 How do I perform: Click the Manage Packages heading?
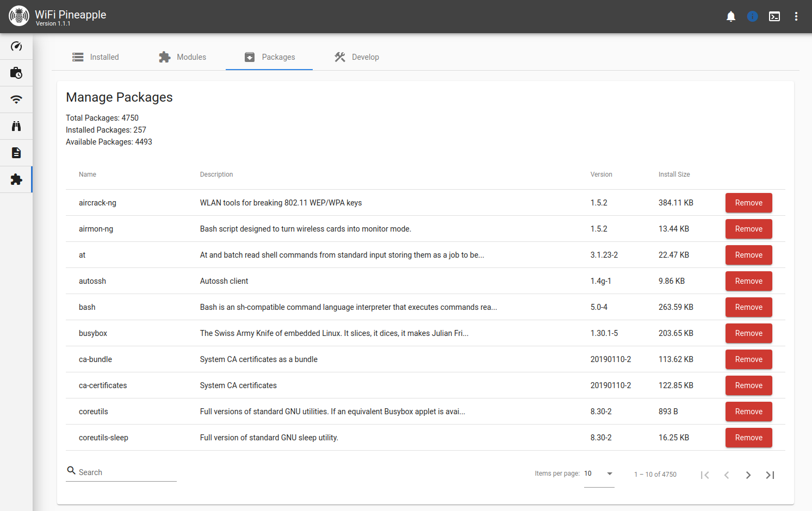point(119,97)
